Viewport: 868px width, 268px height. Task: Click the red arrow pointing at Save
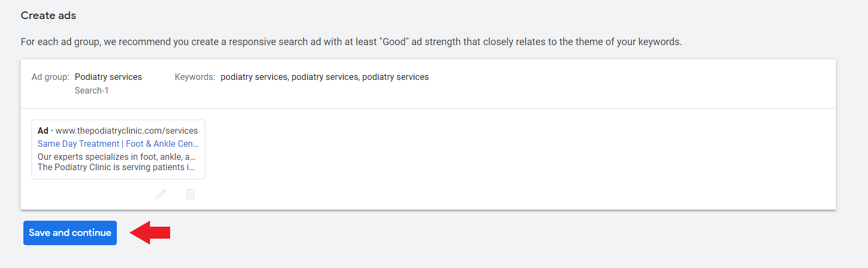151,233
